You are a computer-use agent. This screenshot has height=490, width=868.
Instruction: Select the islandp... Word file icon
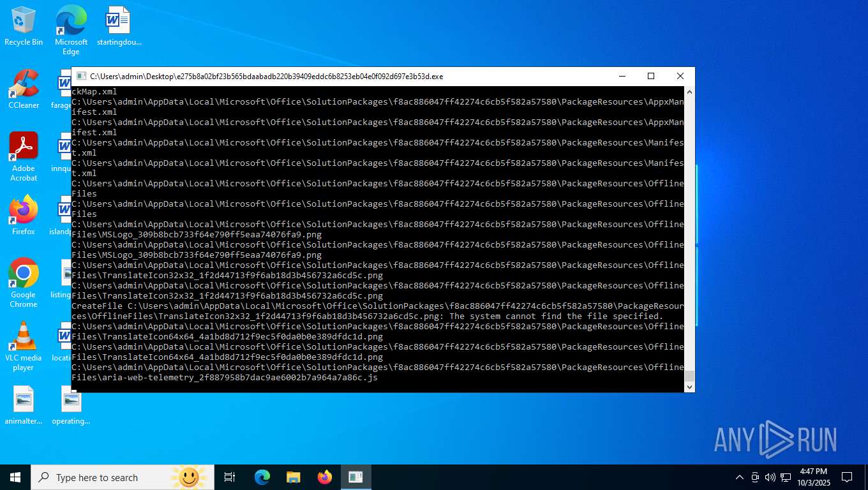coord(61,216)
